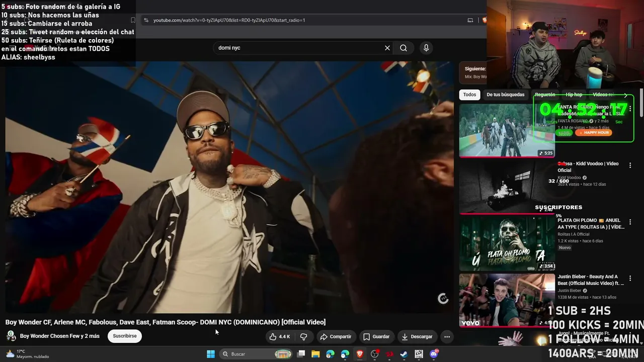
Task: Open File Explorer from taskbar
Action: click(x=315, y=354)
